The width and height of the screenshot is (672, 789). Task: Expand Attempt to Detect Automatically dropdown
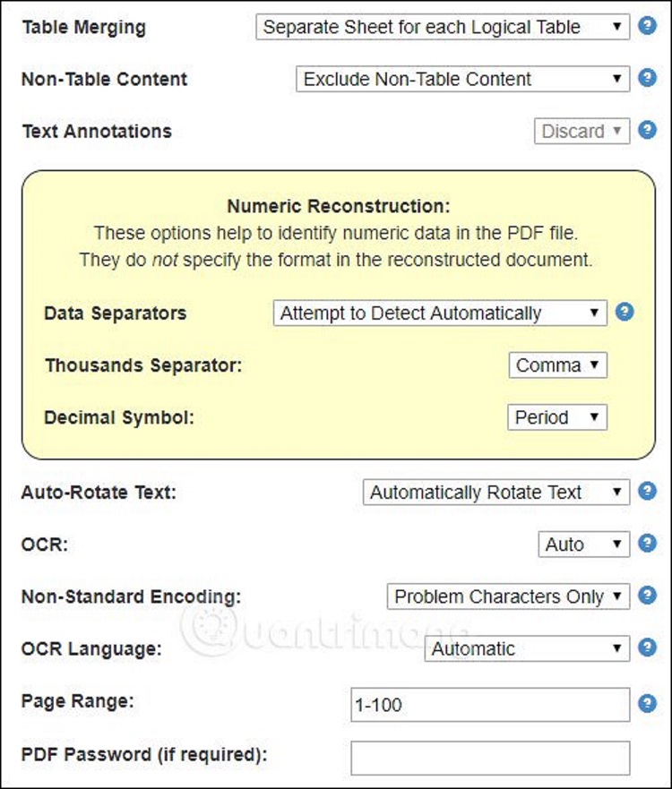click(440, 313)
